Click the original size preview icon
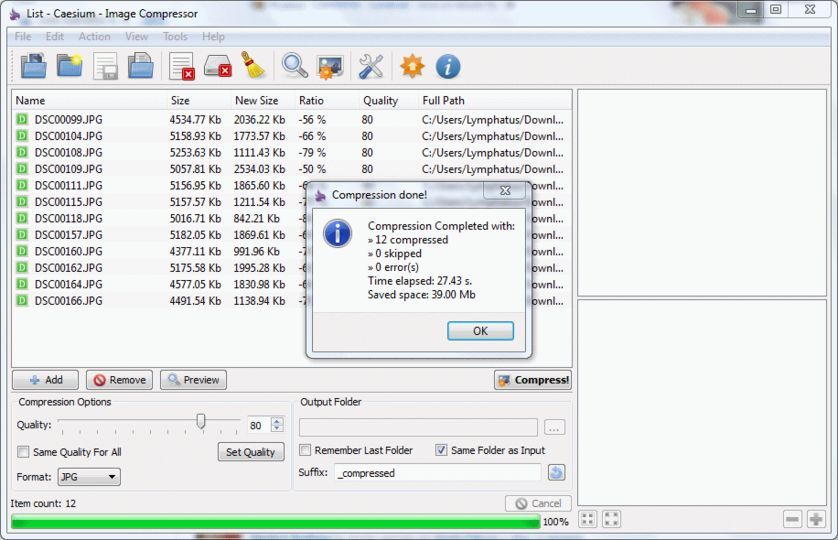Viewport: 838px width, 540px height. pos(611,519)
